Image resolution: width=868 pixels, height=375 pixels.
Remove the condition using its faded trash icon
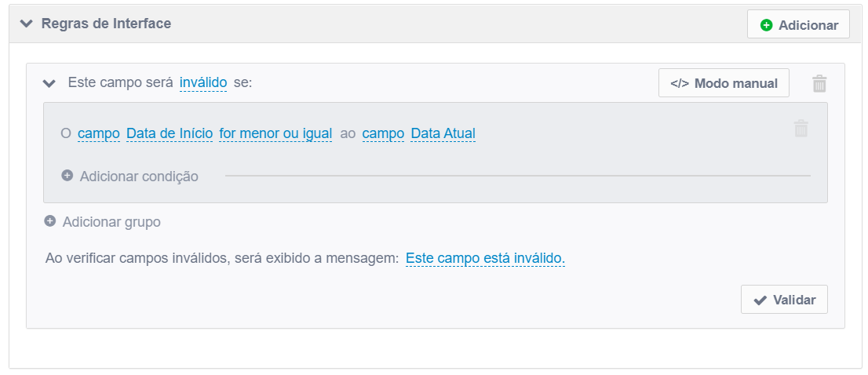click(801, 129)
